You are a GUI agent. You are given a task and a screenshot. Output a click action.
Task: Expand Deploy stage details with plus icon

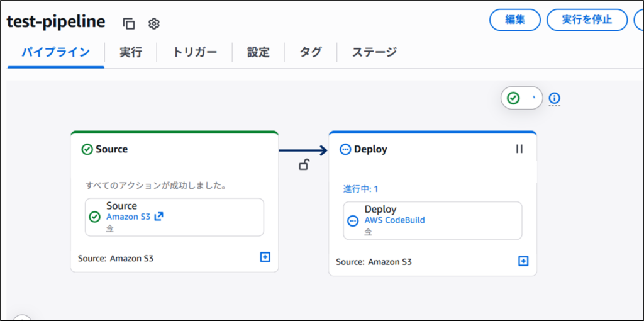523,261
